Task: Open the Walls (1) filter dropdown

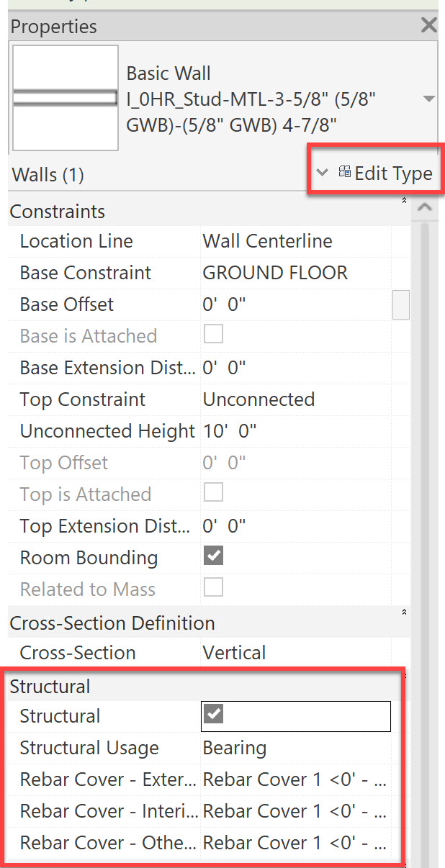Action: [x=323, y=173]
